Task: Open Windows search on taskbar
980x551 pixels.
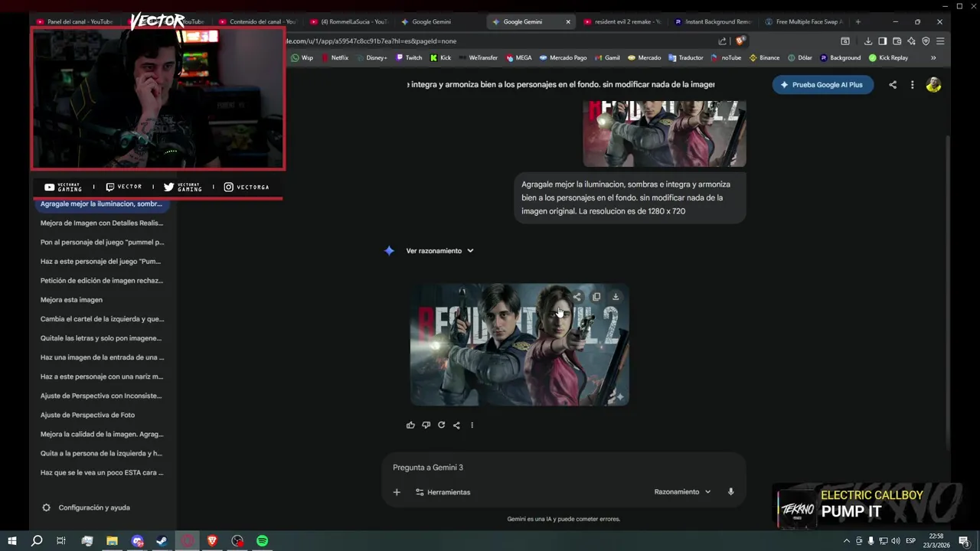Action: pyautogui.click(x=37, y=541)
